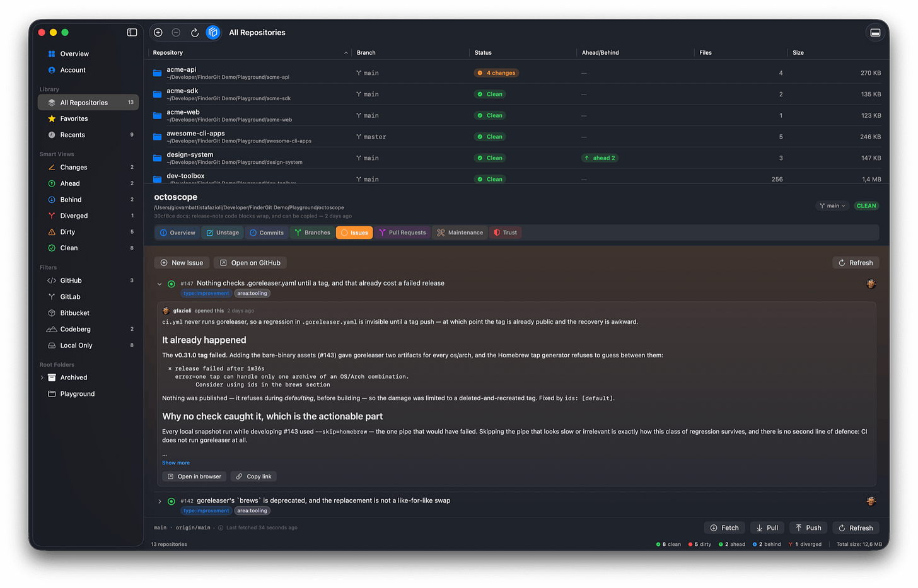918x588 pixels.
Task: Click the bottom bar Refresh button
Action: [856, 528]
